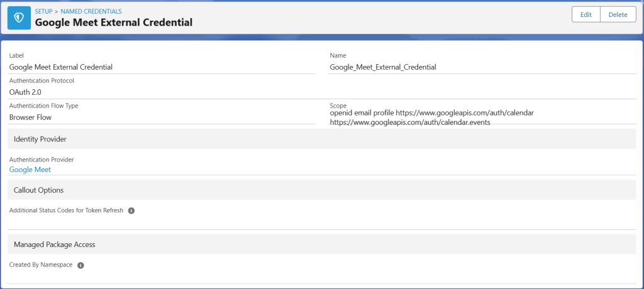Click Name value Google_Meet_External_Credential
Image resolution: width=644 pixels, height=289 pixels.
point(383,67)
